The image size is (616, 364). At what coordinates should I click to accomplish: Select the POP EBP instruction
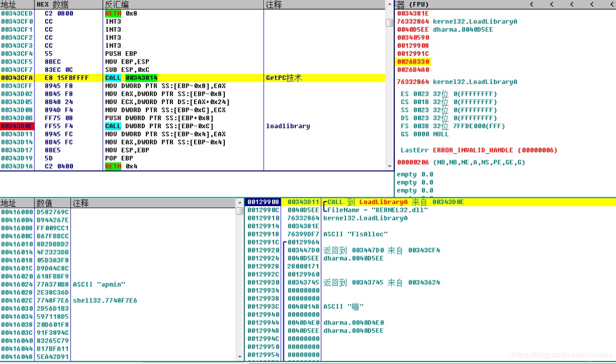pos(119,158)
